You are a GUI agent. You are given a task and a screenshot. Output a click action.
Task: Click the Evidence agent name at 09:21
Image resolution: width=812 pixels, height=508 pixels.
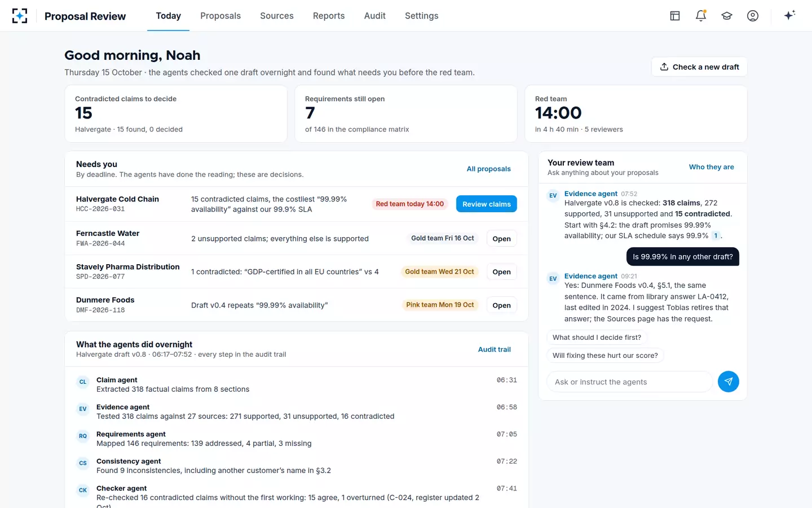pos(590,276)
